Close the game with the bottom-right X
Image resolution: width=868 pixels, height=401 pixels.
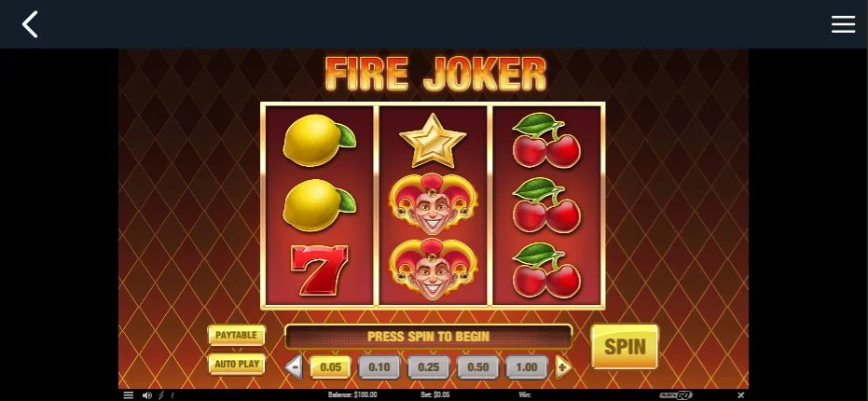coord(740,394)
